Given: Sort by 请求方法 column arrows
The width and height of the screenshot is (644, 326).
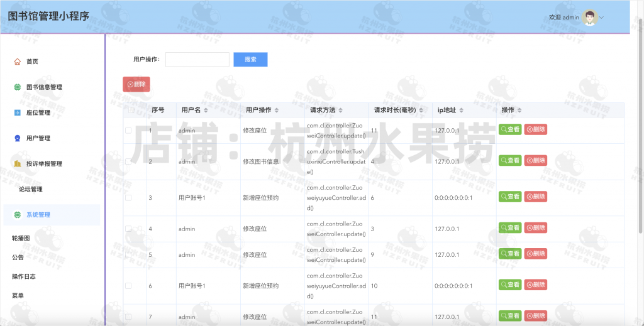Looking at the screenshot, I should tap(340, 111).
